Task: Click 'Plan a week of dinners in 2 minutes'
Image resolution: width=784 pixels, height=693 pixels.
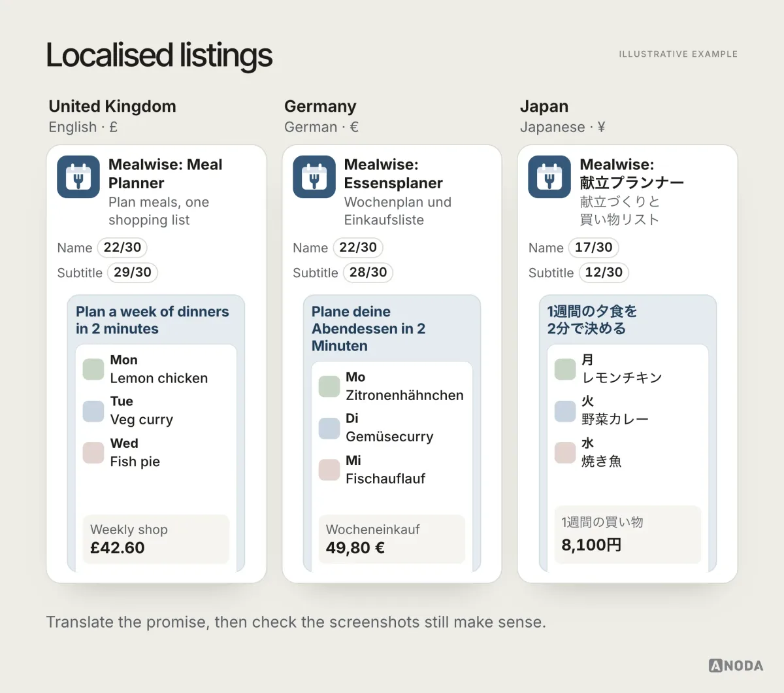Action: 152,320
